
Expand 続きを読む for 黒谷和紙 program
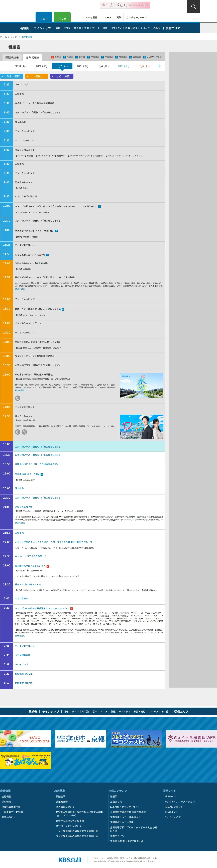click(x=20, y=289)
